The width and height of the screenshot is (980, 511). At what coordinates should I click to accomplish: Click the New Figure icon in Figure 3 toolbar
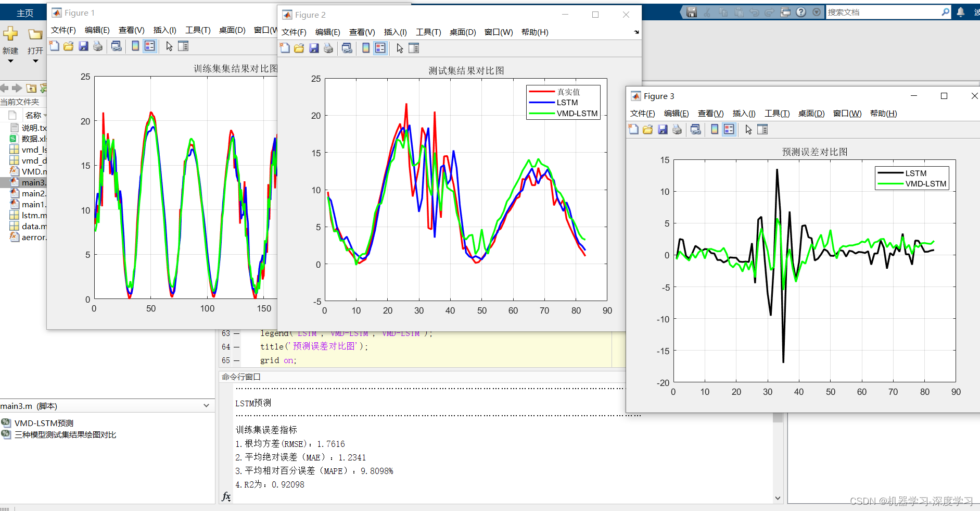pos(633,130)
